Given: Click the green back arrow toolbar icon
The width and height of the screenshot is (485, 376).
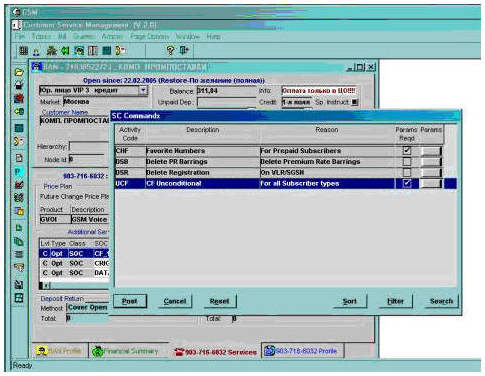Looking at the screenshot, I should [x=65, y=51].
